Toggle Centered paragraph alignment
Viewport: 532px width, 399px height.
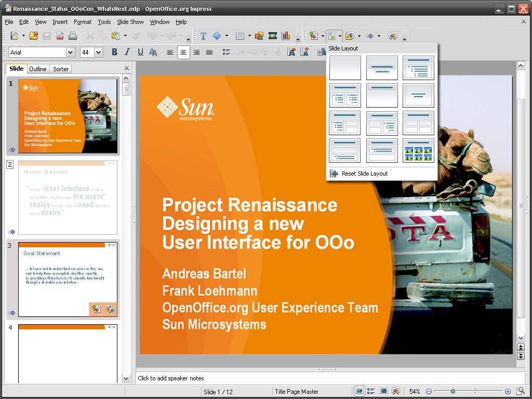point(183,52)
